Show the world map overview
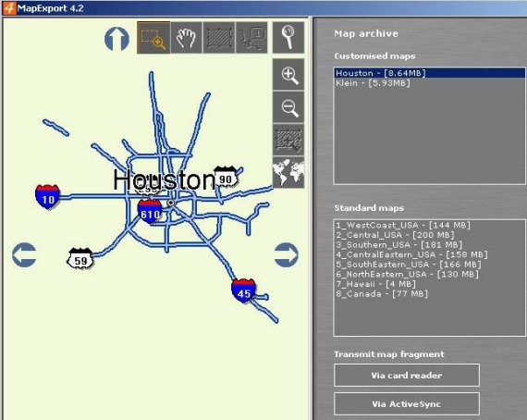Image resolution: width=527 pixels, height=420 pixels. point(288,172)
